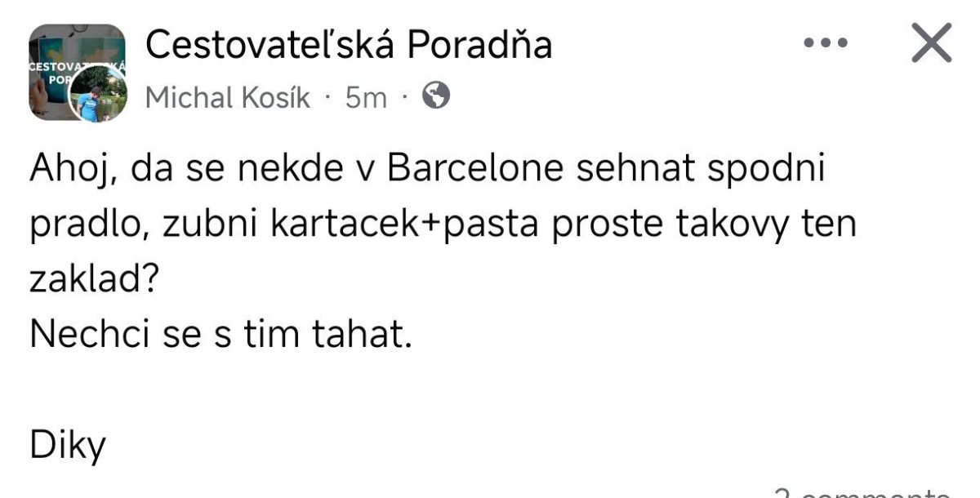Click the globe public-audience icon
Image resolution: width=980 pixels, height=498 pixels.
436,97
